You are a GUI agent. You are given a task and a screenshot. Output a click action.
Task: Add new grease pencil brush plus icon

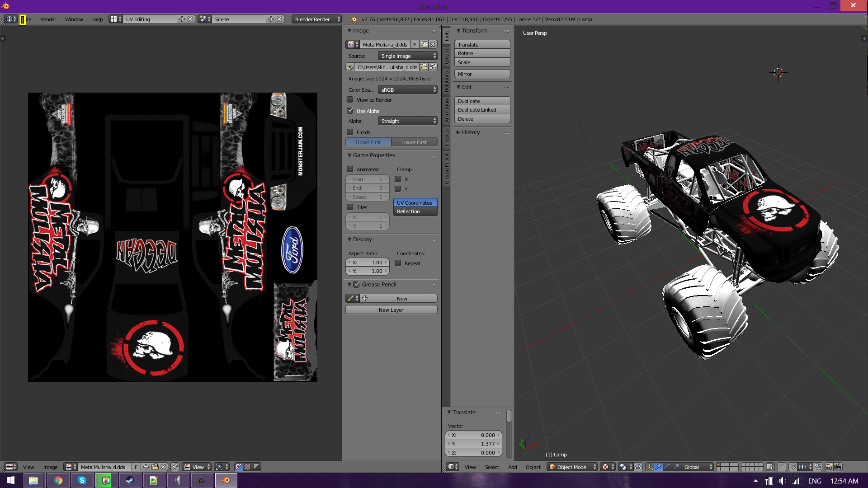tap(365, 298)
